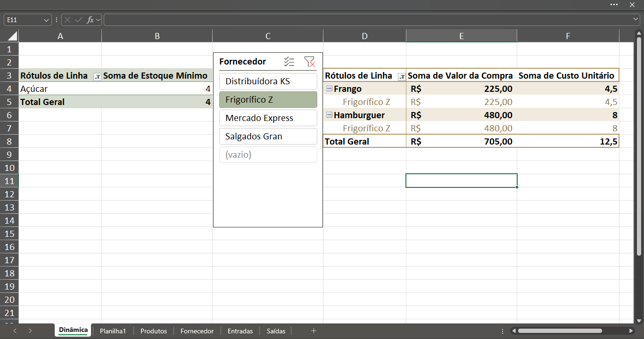Click the Fornecedor slicer title
The width and height of the screenshot is (644, 339).
pos(242,62)
